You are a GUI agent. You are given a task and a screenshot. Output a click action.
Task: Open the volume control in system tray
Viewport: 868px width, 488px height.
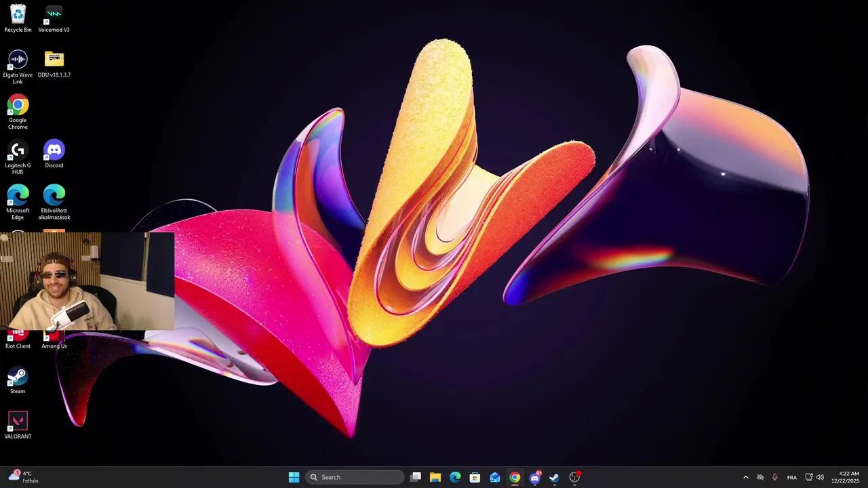pyautogui.click(x=820, y=477)
